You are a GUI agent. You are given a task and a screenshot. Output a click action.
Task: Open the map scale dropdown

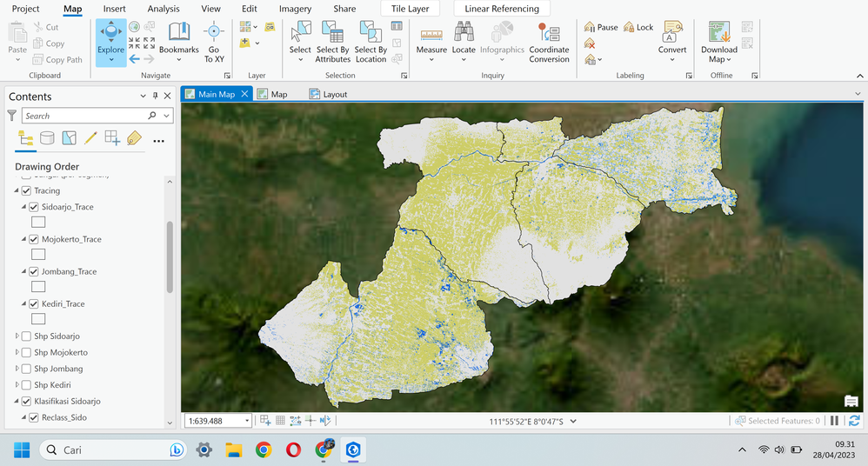(x=247, y=421)
